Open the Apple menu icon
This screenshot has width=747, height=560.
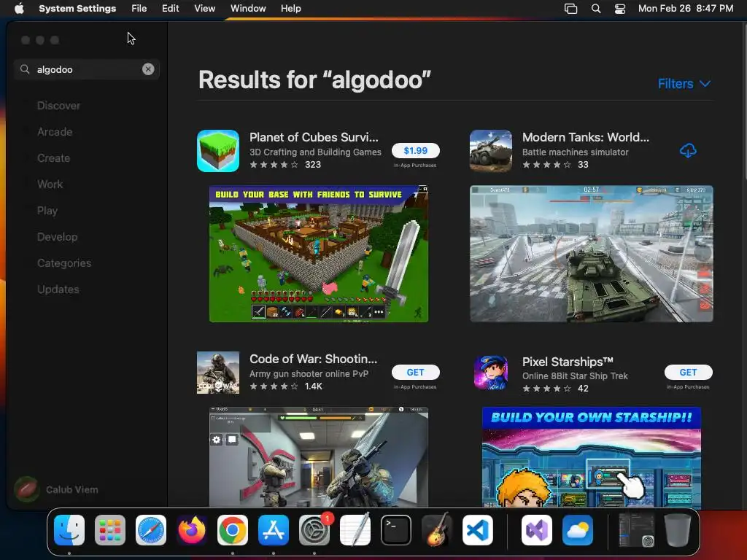(x=19, y=8)
